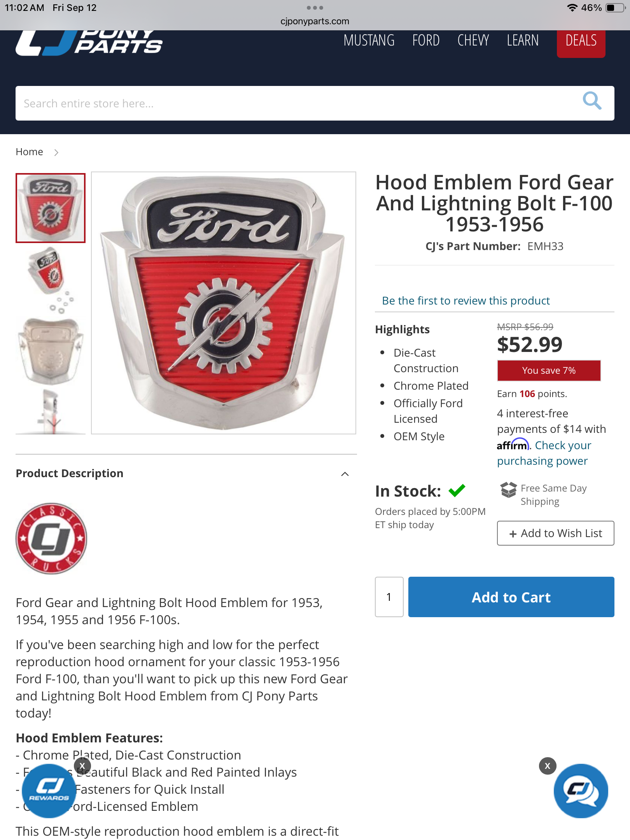Click the CJ Classic Trucks logo
Screen dimensions: 630x840
pyautogui.click(x=51, y=538)
